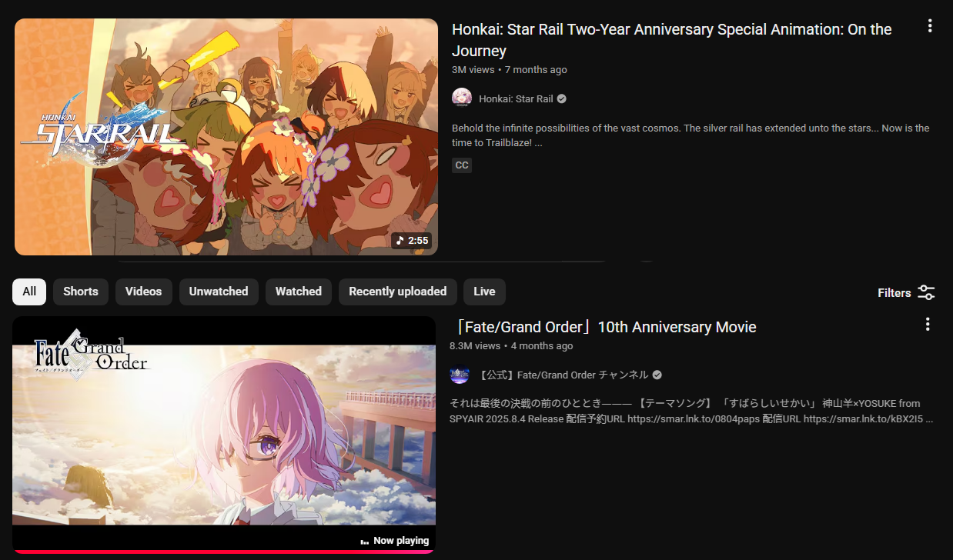Choose the Recently uploaded chip
Image resolution: width=953 pixels, height=560 pixels.
tap(398, 292)
